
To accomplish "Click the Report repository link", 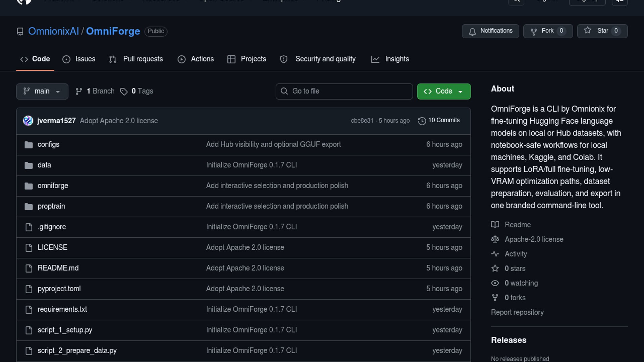I will coord(517,312).
